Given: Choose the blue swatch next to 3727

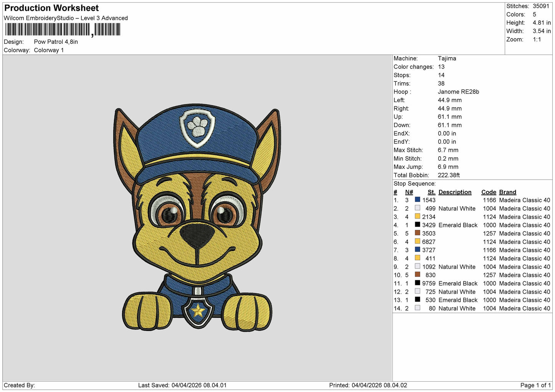Looking at the screenshot, I should 417,250.
